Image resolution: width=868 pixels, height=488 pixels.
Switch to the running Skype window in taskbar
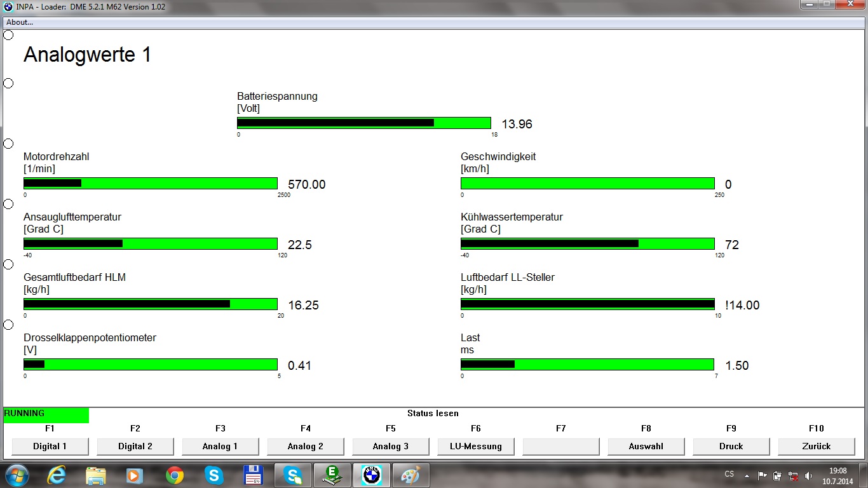(293, 475)
